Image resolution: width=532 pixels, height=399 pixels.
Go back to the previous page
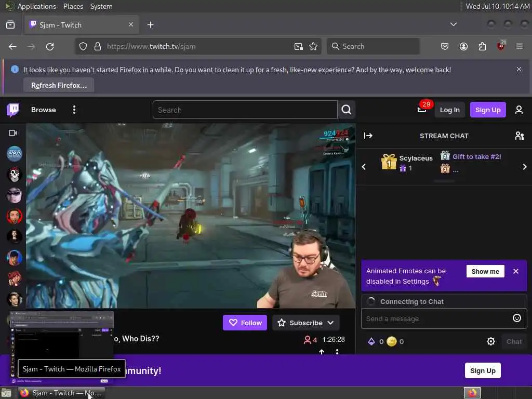coord(12,46)
